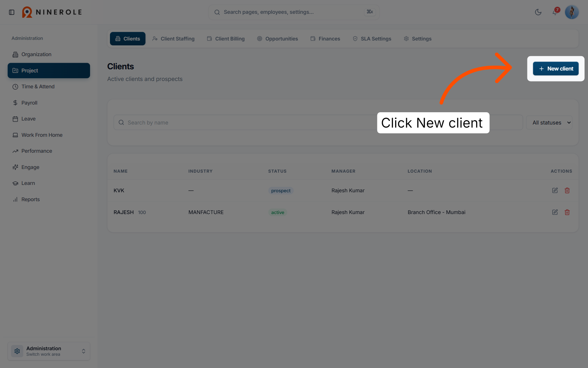Edit the RAJESH client
The width and height of the screenshot is (588, 368).
tap(555, 212)
